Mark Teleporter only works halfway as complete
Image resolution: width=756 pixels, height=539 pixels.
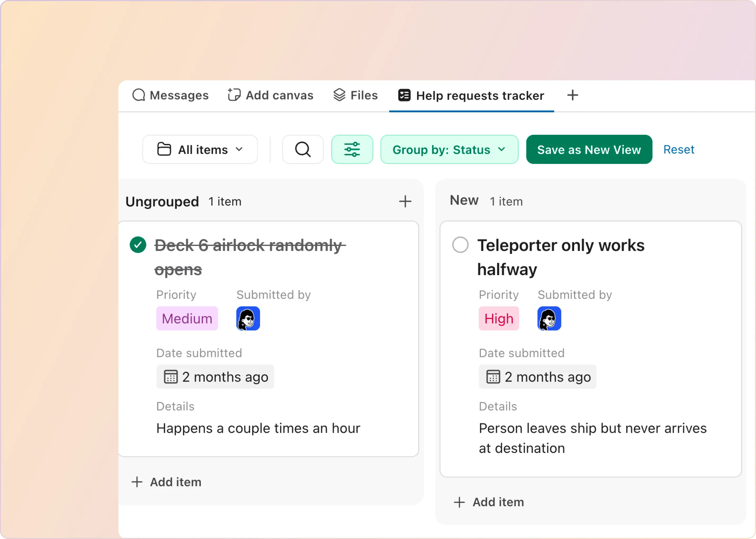pos(460,245)
